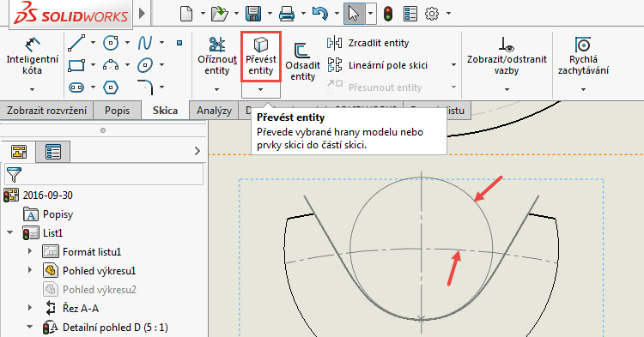This screenshot has height=337, width=644.
Task: Select the Straight Slot tool
Action: (76, 87)
